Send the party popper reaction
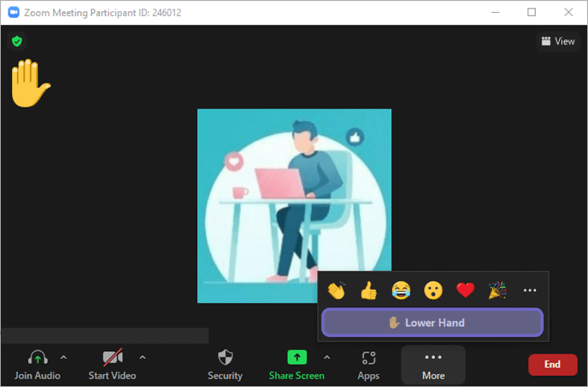Screen dimensions: 588x387 coord(498,290)
